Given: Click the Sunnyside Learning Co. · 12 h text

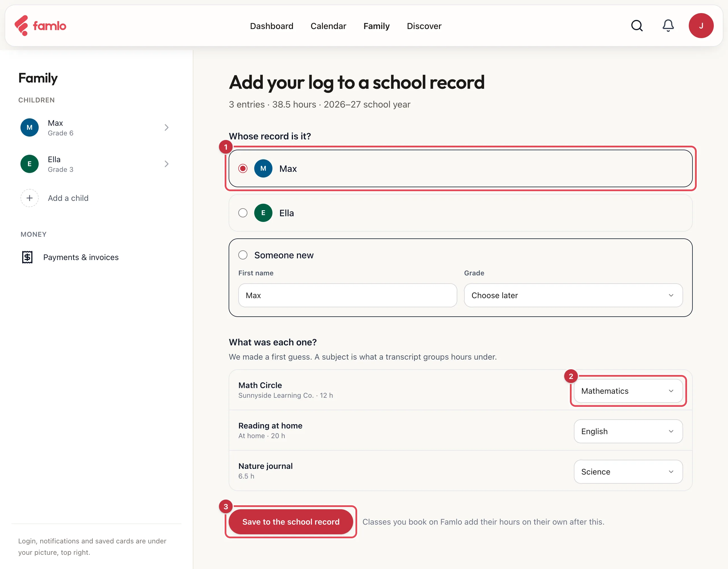Looking at the screenshot, I should [x=285, y=395].
